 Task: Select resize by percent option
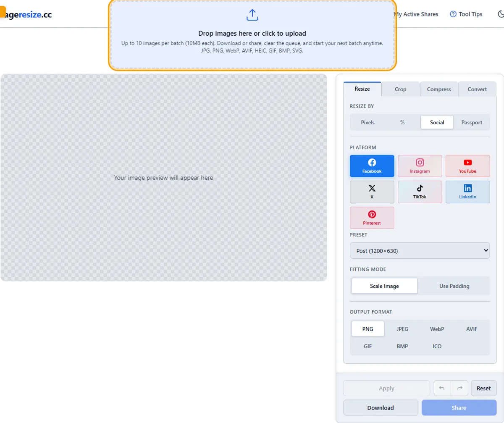click(x=402, y=122)
